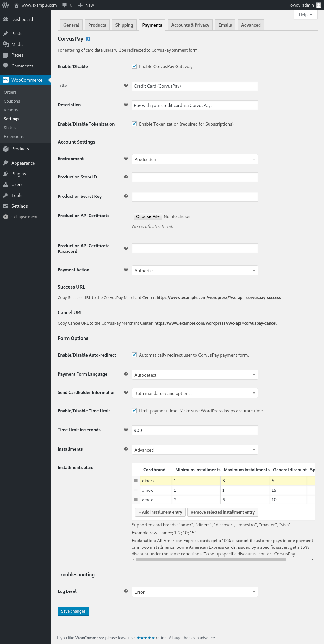The height and width of the screenshot is (644, 324).
Task: Open Orders in WooCommerce submenu
Action: click(10, 92)
